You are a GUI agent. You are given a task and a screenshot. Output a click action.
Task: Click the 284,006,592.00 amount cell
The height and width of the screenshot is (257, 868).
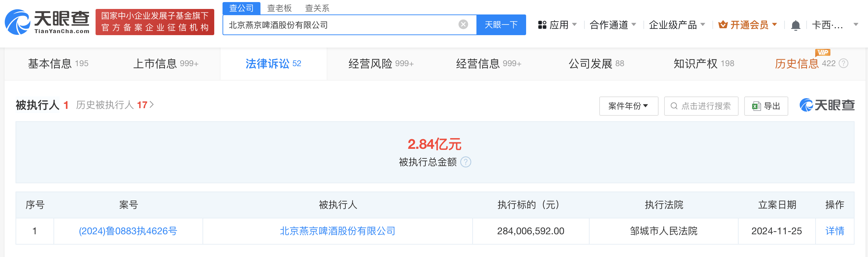[531, 231]
